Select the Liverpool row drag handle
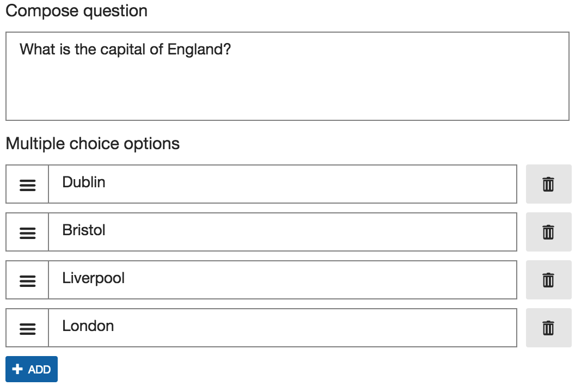575x392 pixels. [x=27, y=280]
